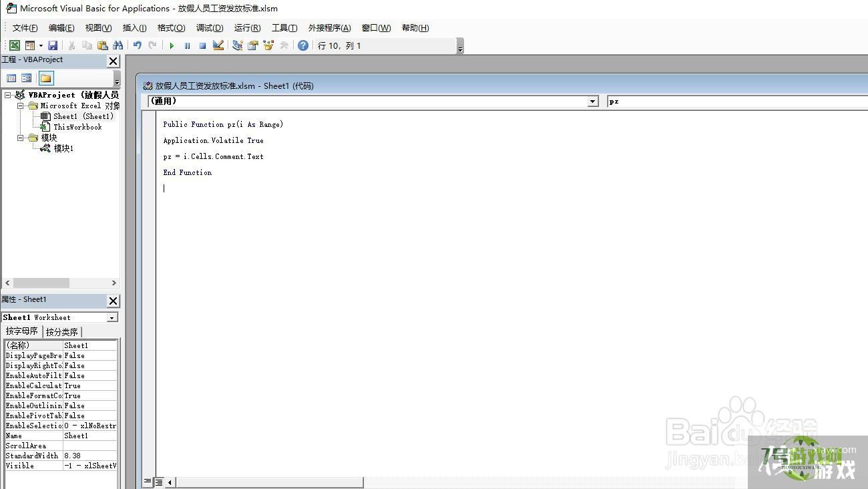Run macro with green play icon
Viewport: 868px width, 489px height.
coord(172,45)
